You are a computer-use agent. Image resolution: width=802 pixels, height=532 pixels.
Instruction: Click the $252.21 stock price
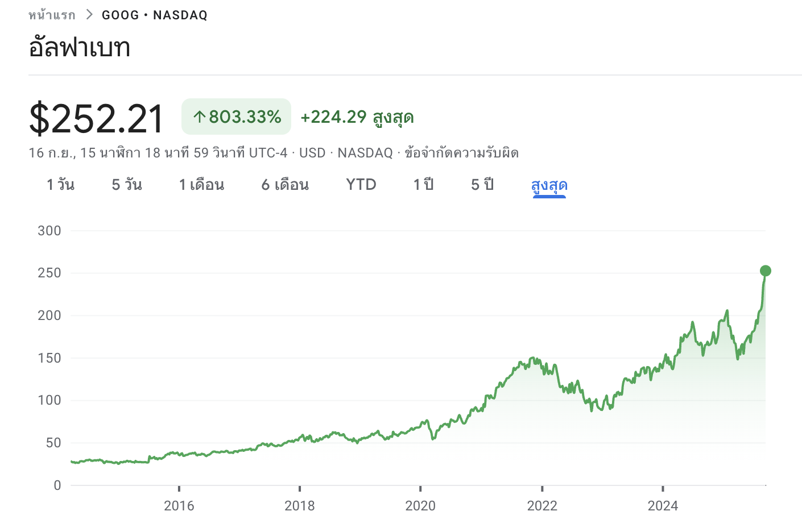(96, 119)
